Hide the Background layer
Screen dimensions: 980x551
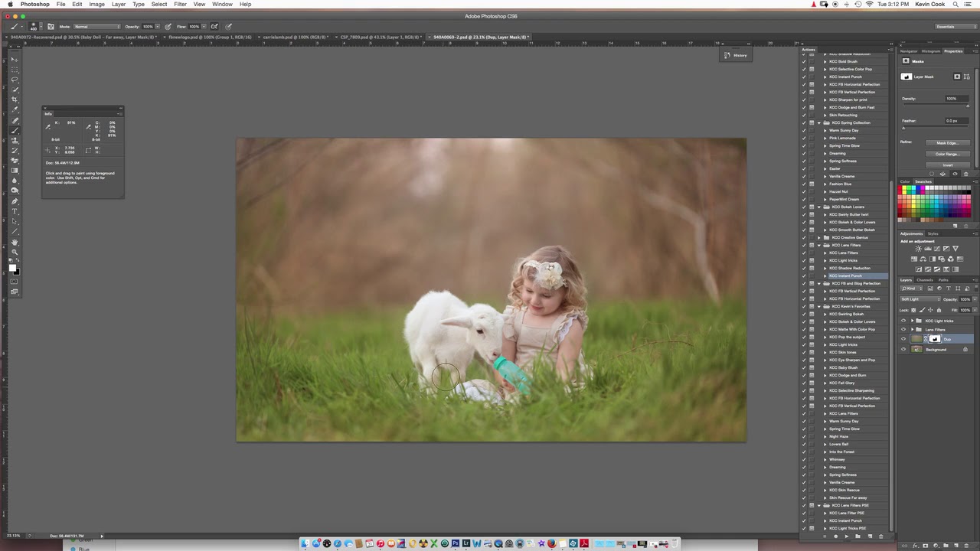pyautogui.click(x=903, y=349)
